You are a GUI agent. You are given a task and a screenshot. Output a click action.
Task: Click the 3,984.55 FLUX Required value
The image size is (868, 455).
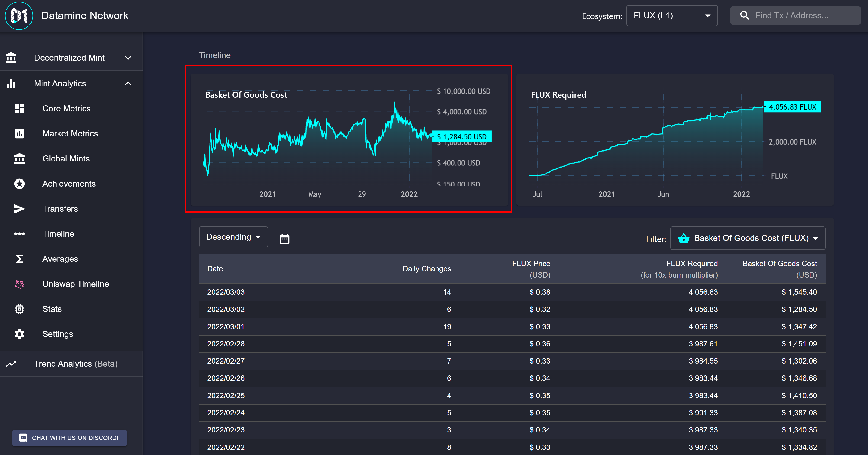703,361
